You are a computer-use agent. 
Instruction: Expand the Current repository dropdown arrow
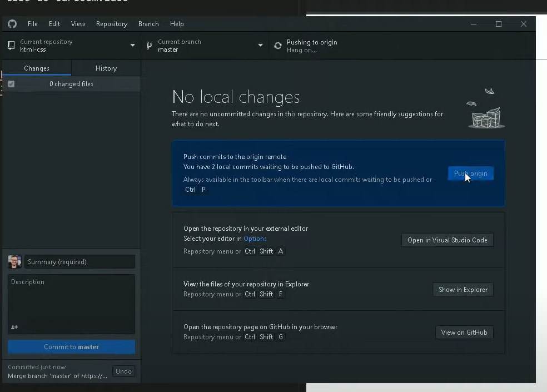pyautogui.click(x=132, y=46)
